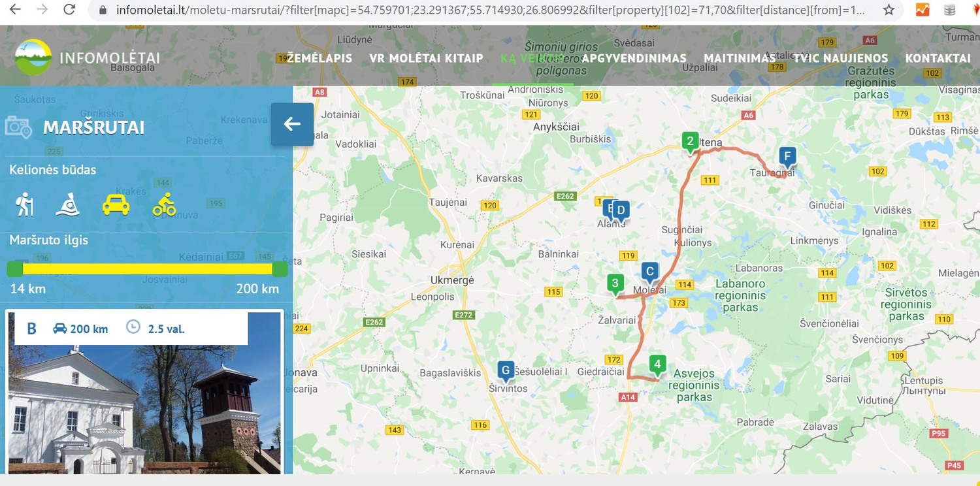Click the Švenčionys town label on map

coord(877,339)
